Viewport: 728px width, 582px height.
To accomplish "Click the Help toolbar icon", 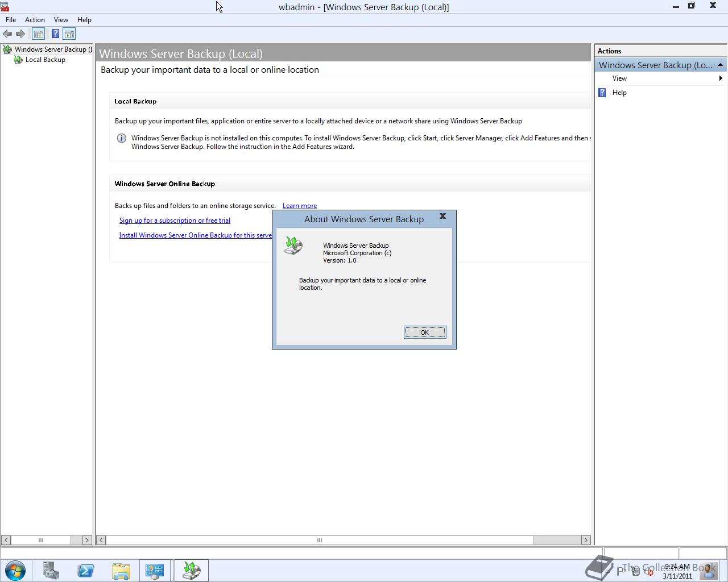I will pyautogui.click(x=55, y=34).
